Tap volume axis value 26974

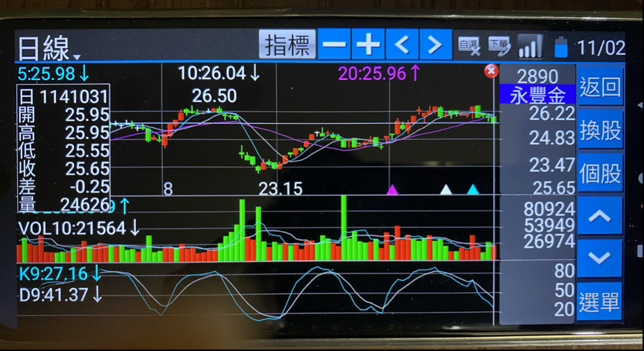coord(549,242)
